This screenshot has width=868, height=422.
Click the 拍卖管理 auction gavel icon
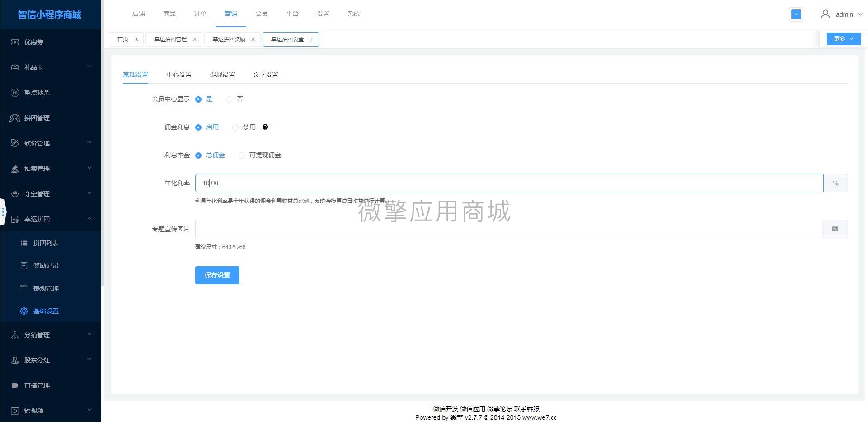pos(15,169)
